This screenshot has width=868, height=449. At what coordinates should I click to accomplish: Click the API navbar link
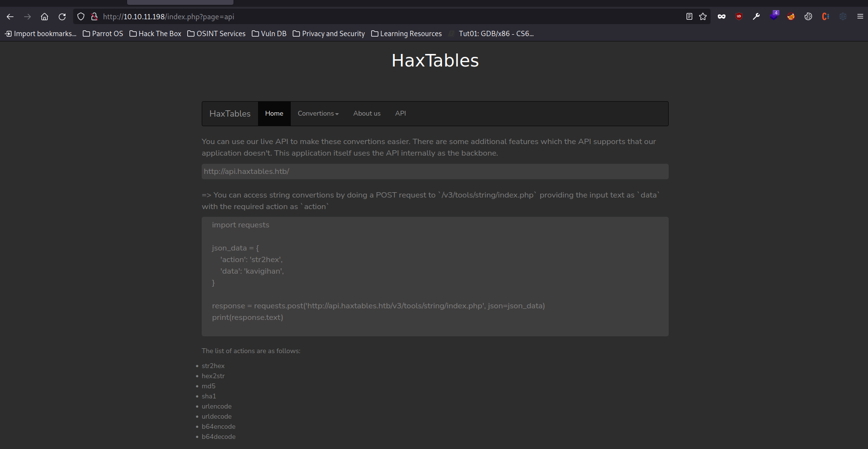click(x=401, y=114)
